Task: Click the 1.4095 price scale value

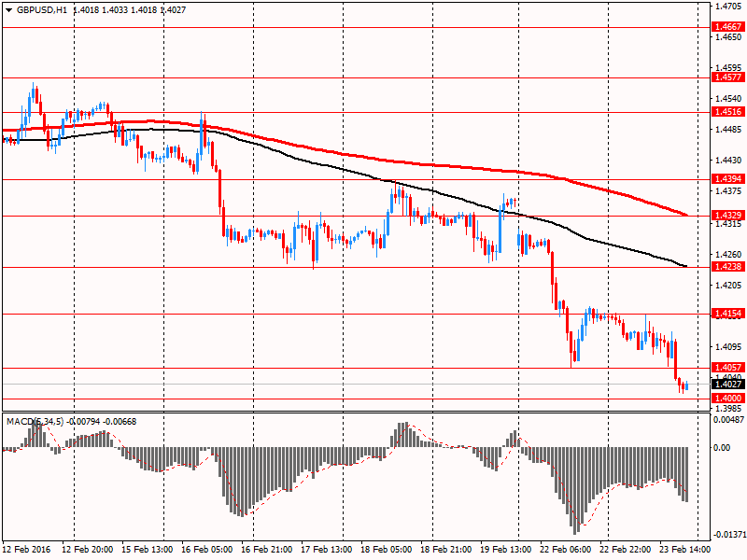Action: click(728, 346)
